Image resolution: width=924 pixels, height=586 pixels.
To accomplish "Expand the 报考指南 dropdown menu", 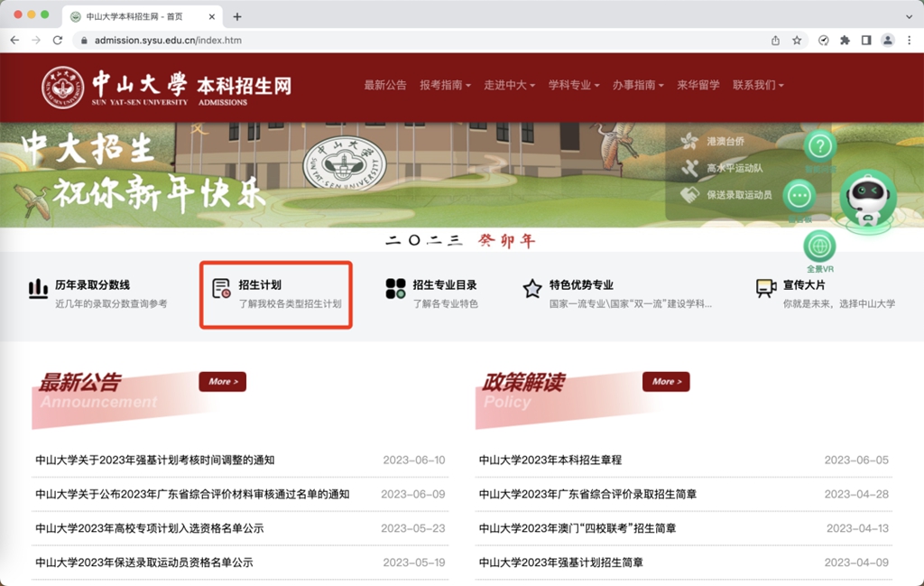I will (x=446, y=85).
